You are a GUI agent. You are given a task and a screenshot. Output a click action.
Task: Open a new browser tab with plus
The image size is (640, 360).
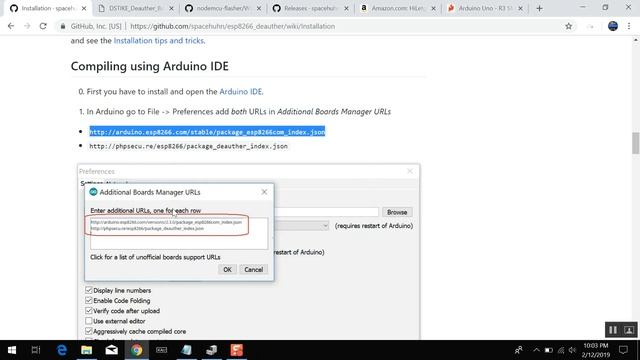539,8
